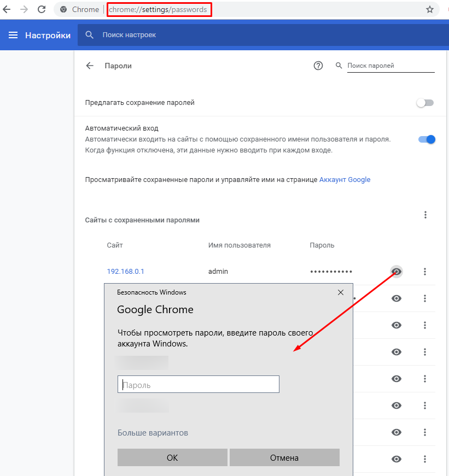Open the Аккаунт Google link
449x476 pixels.
pyautogui.click(x=345, y=180)
